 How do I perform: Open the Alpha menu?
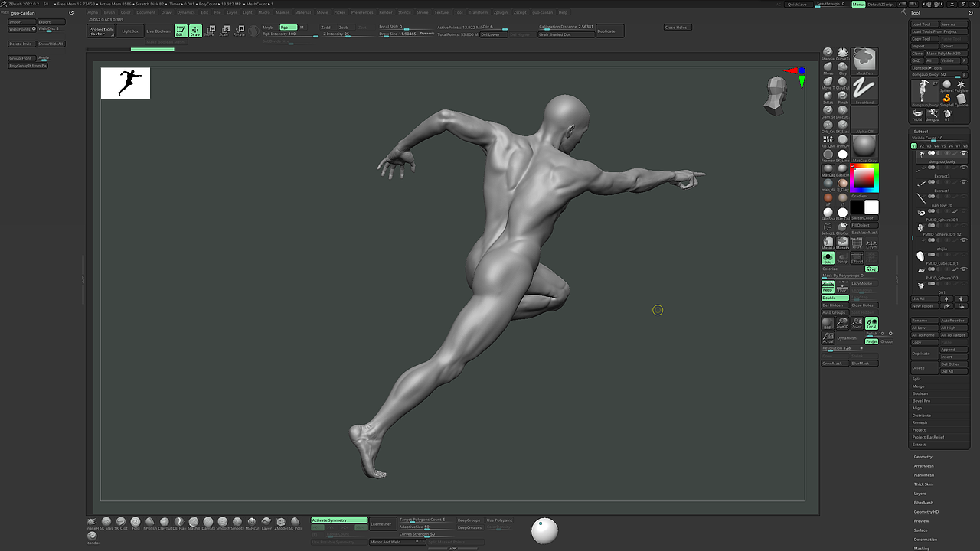(x=93, y=12)
